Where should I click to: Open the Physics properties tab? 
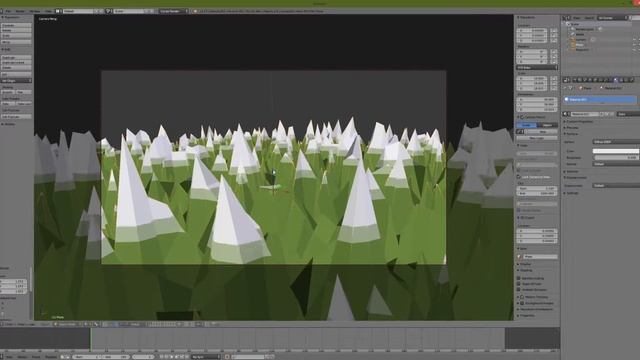point(632,80)
